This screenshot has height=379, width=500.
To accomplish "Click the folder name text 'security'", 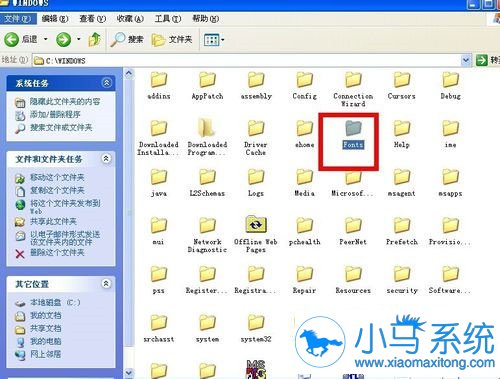I will tap(402, 291).
